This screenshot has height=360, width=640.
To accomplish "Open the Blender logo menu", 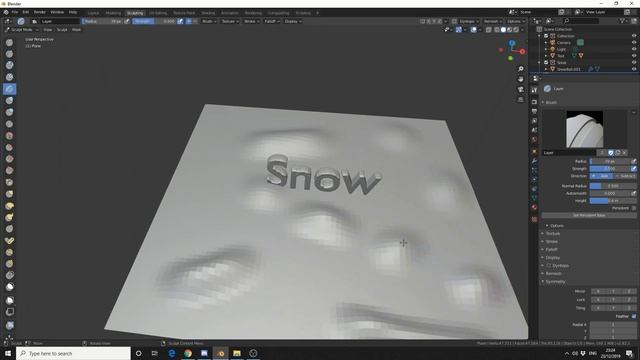I will coord(6,12).
